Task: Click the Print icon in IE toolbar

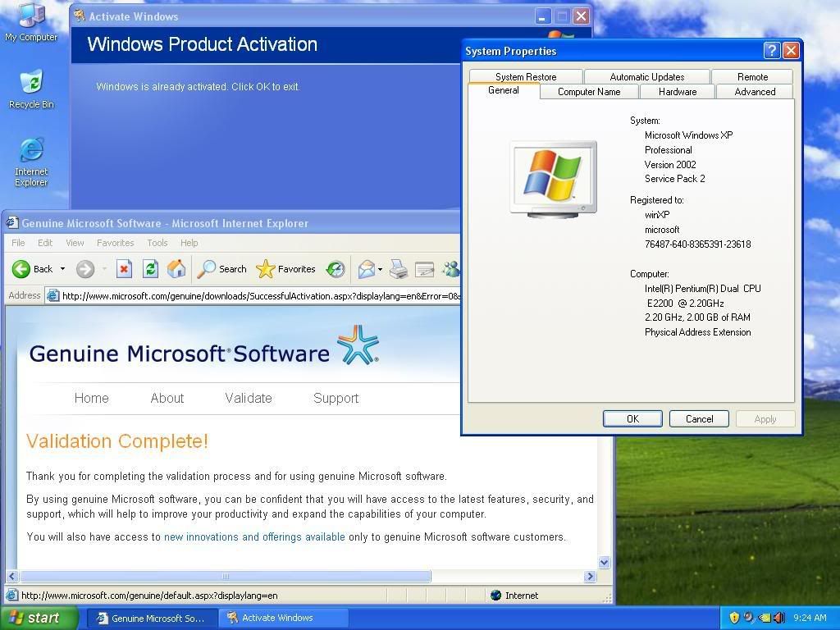Action: pos(398,269)
